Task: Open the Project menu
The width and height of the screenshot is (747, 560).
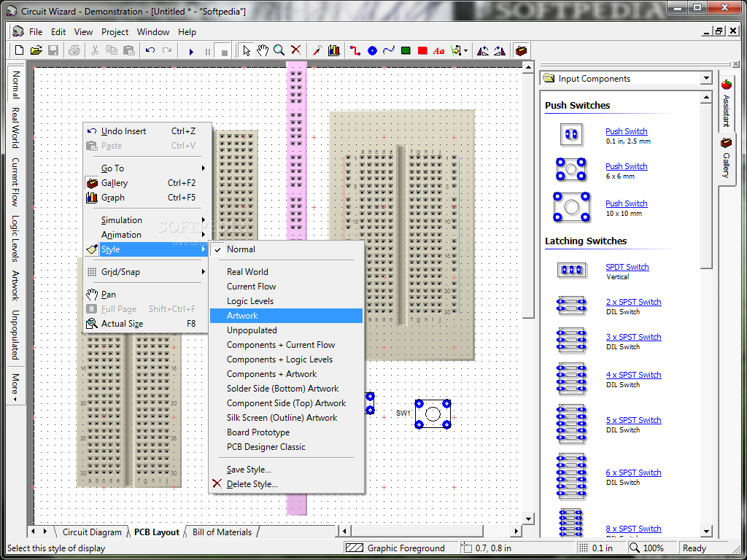Action: 115,32
